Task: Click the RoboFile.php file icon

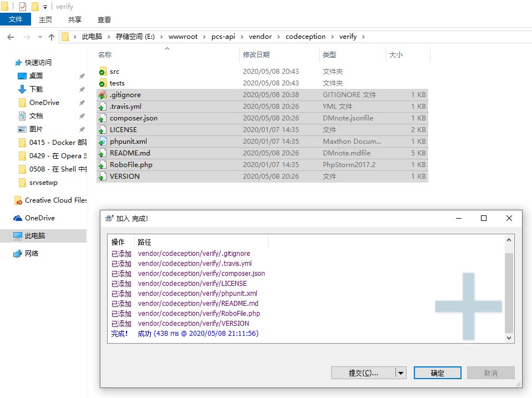Action: coord(102,165)
